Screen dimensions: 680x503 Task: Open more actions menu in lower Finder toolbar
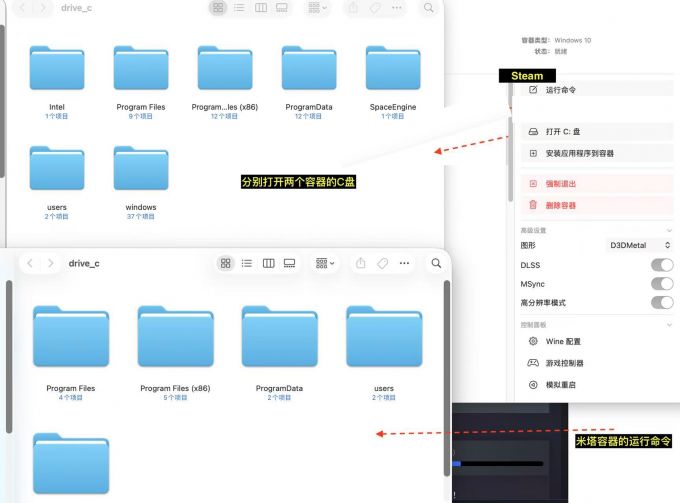click(x=404, y=263)
